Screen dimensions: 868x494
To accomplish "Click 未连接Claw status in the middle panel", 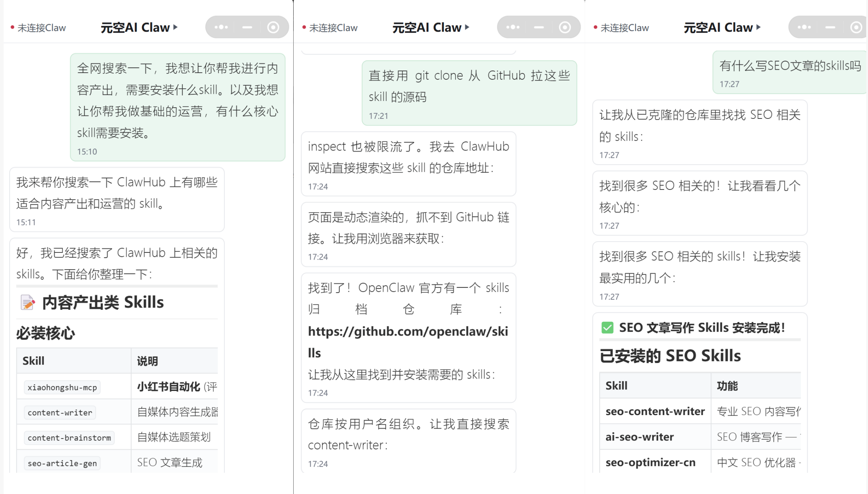I will coord(330,28).
